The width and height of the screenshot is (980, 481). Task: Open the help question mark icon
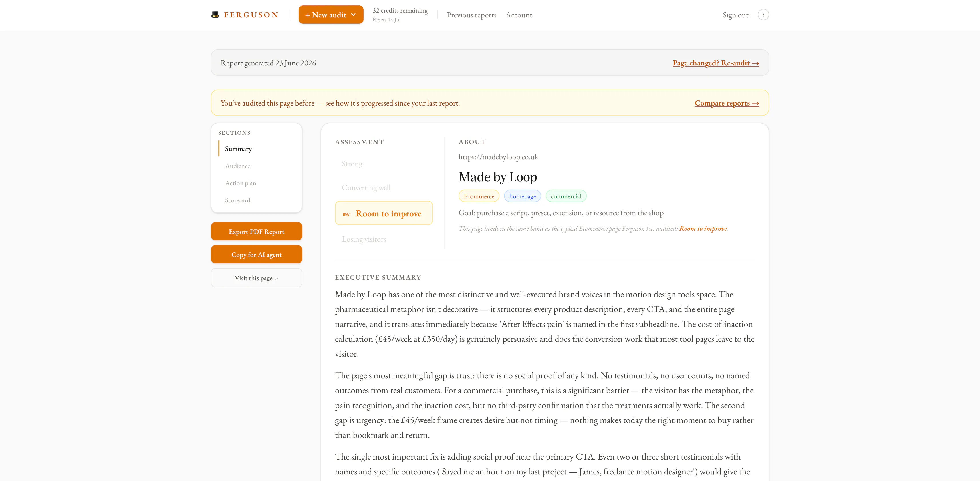763,15
